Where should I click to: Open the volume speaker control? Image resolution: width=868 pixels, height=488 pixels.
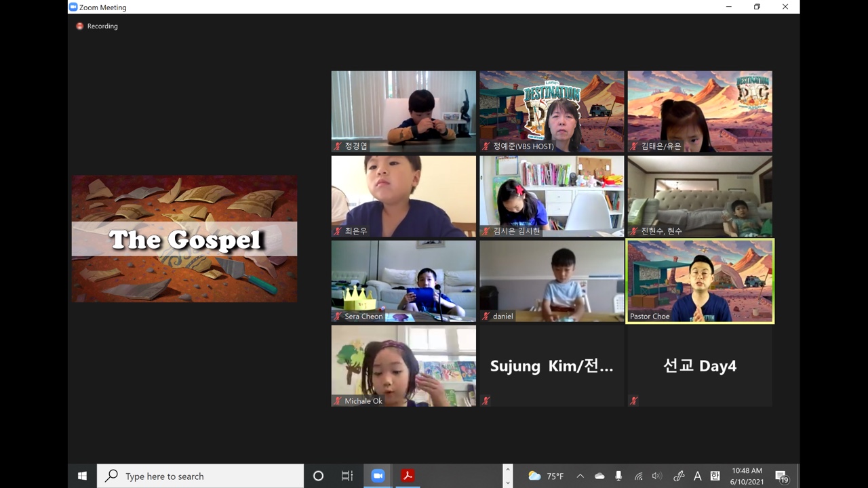pyautogui.click(x=656, y=476)
